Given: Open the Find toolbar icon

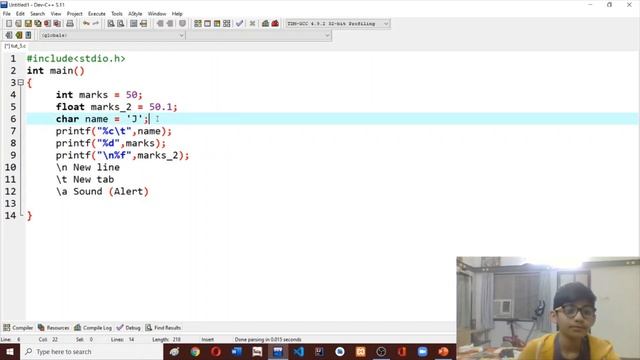Looking at the screenshot, I should coord(111,24).
